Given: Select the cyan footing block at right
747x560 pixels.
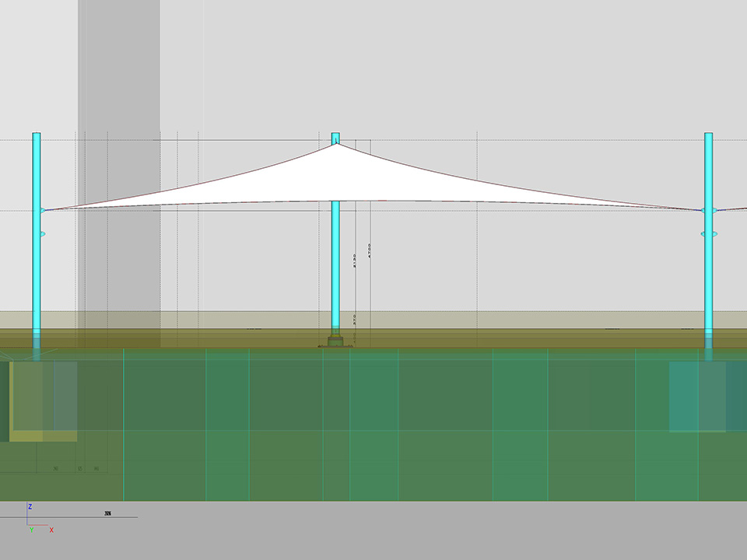Looking at the screenshot, I should point(696,397).
